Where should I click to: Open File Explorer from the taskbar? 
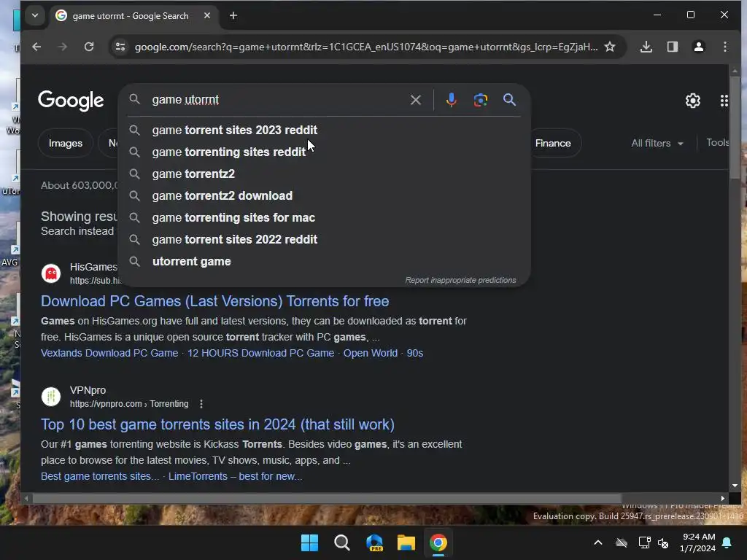point(406,542)
